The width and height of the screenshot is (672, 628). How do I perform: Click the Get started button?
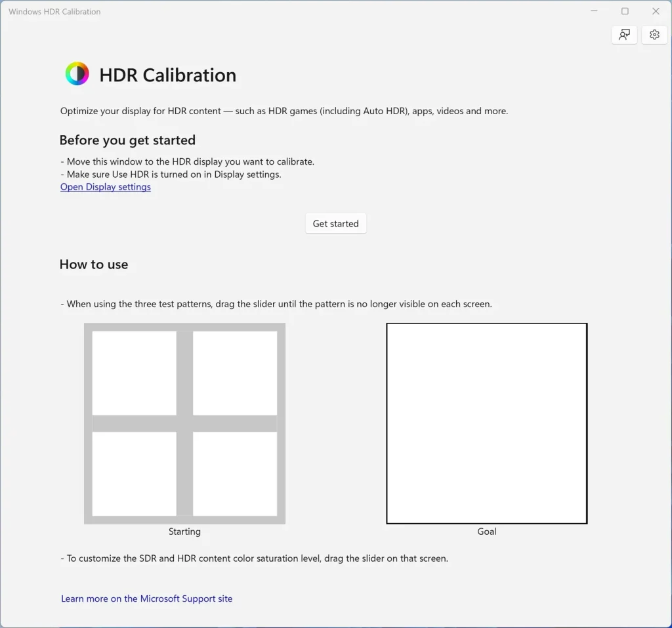click(x=335, y=223)
